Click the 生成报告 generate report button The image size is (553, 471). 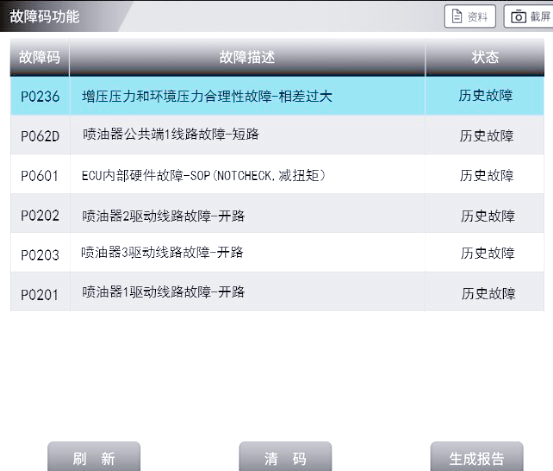point(477,457)
